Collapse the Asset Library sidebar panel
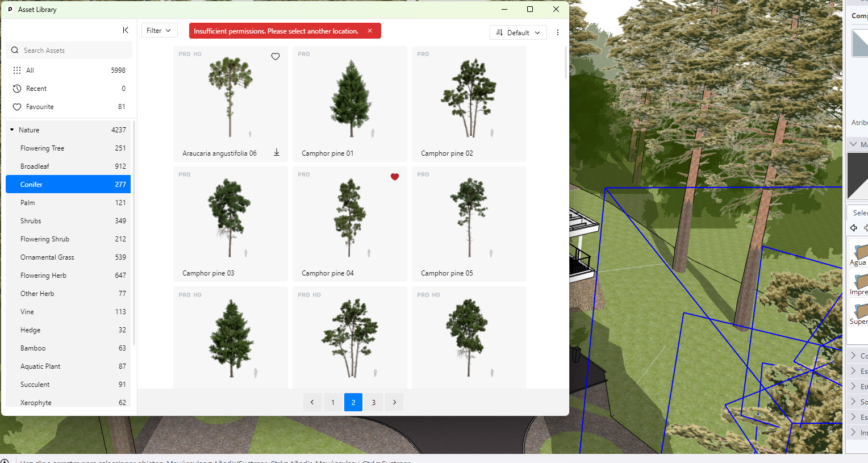868x463 pixels. (x=126, y=30)
